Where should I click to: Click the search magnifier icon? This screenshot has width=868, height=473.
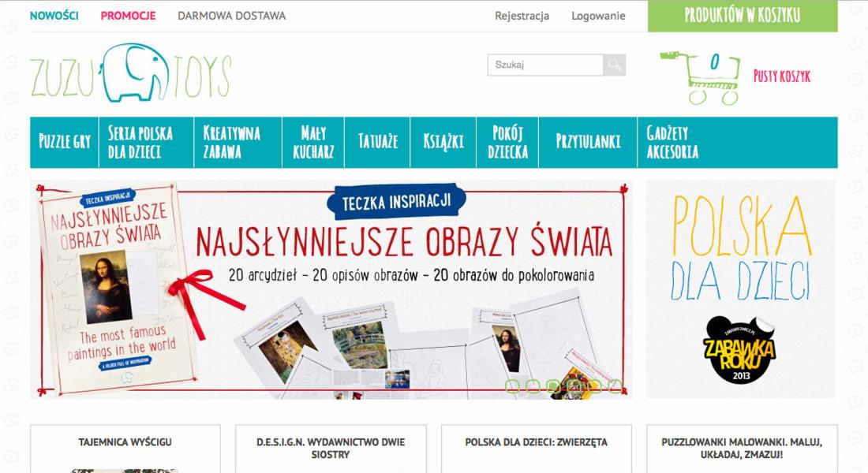click(x=615, y=65)
